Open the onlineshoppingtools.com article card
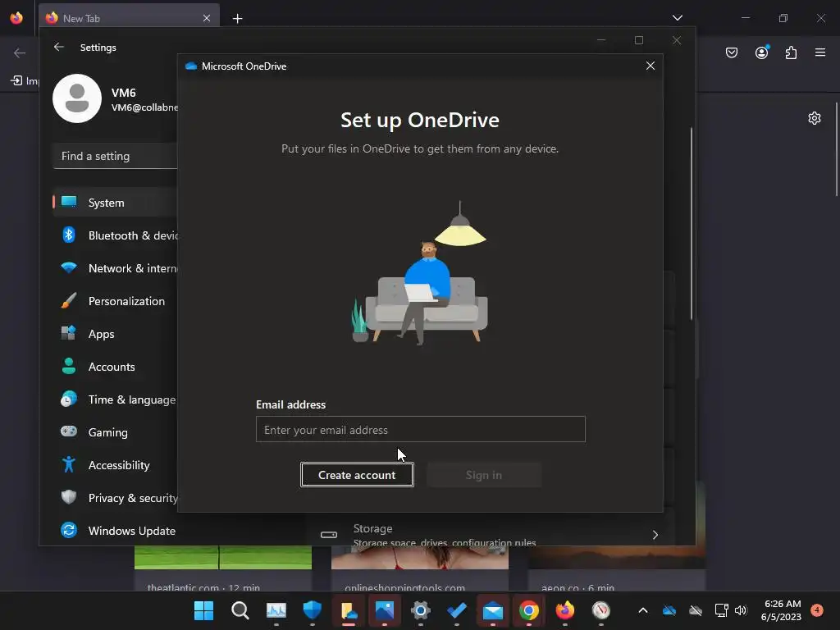 [420, 568]
